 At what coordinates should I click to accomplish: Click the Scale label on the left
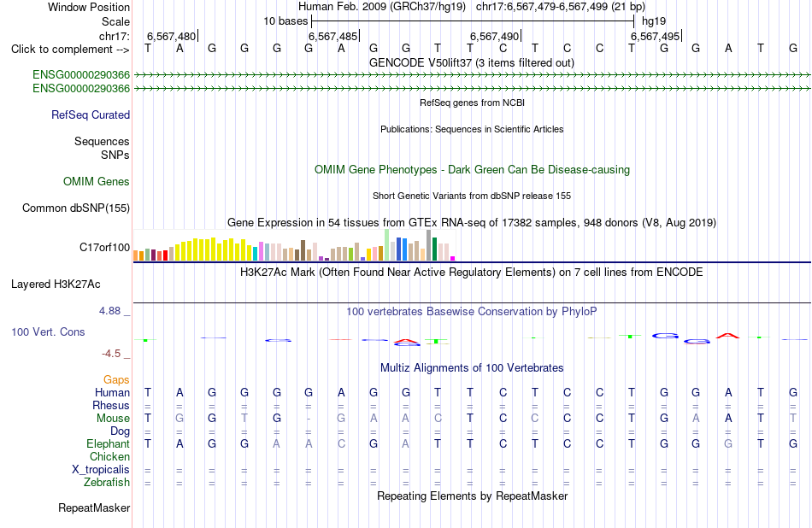pyautogui.click(x=115, y=21)
